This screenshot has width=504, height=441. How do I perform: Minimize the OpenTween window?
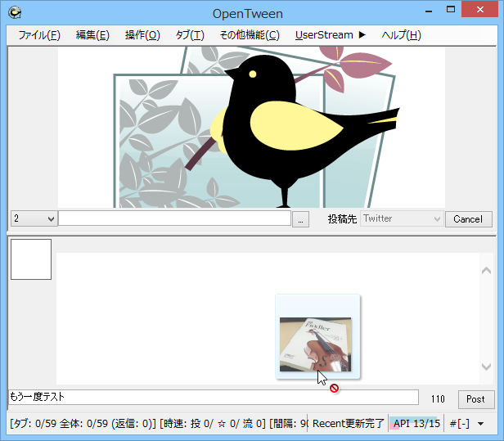[x=429, y=11]
